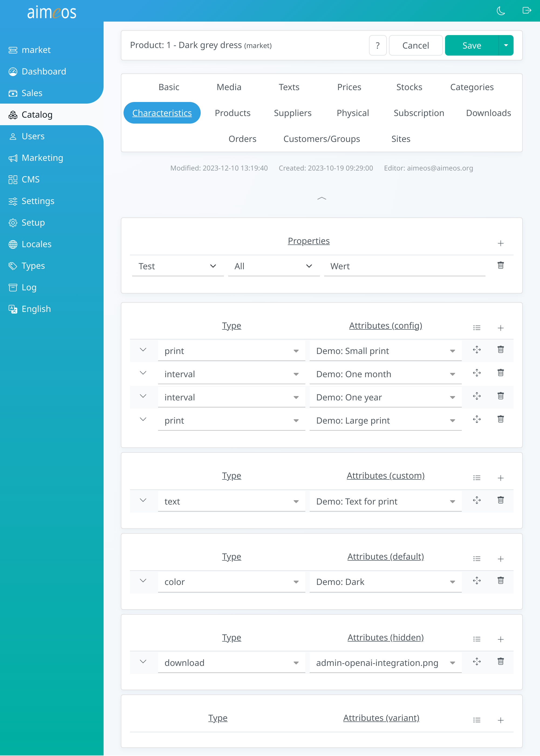Click the logout icon in header
The width and height of the screenshot is (540, 756).
tap(527, 10)
